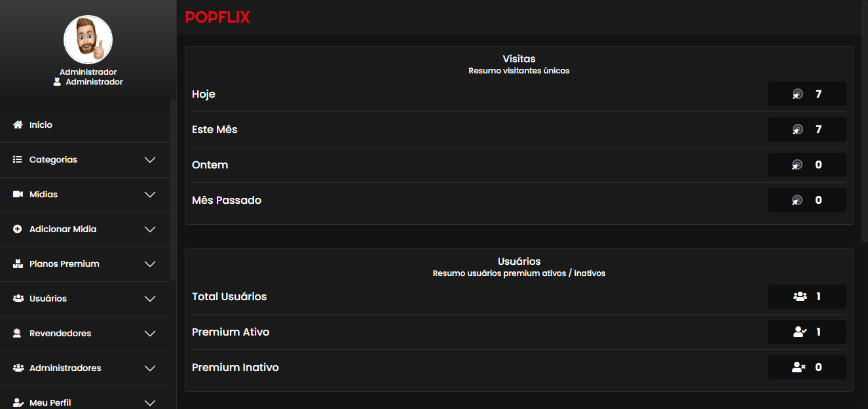
Task: Click the boxes icon for Planos Premium
Action: [18, 264]
